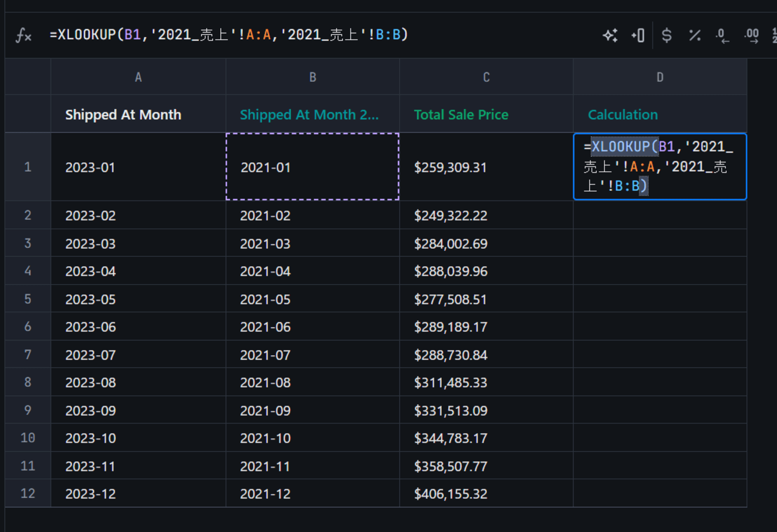Open the AI sparkle assistant icon
Screen dimensions: 777x532
click(610, 35)
